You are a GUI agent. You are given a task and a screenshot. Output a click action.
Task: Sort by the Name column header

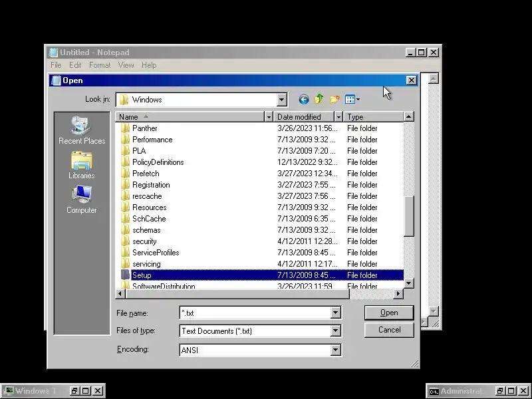[x=190, y=117]
